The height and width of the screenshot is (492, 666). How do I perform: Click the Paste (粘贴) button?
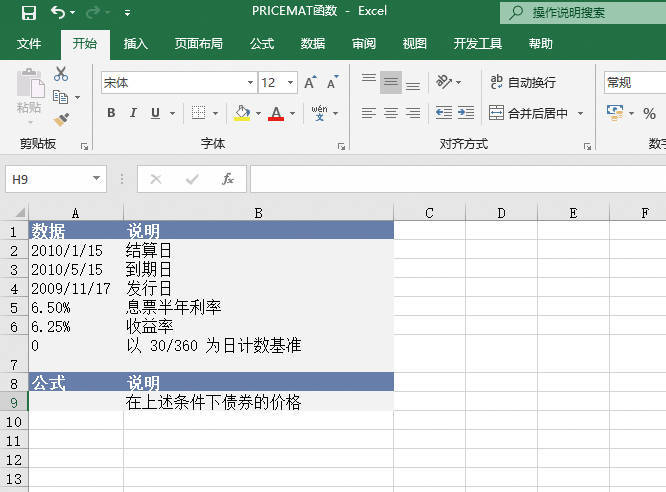tap(29, 95)
